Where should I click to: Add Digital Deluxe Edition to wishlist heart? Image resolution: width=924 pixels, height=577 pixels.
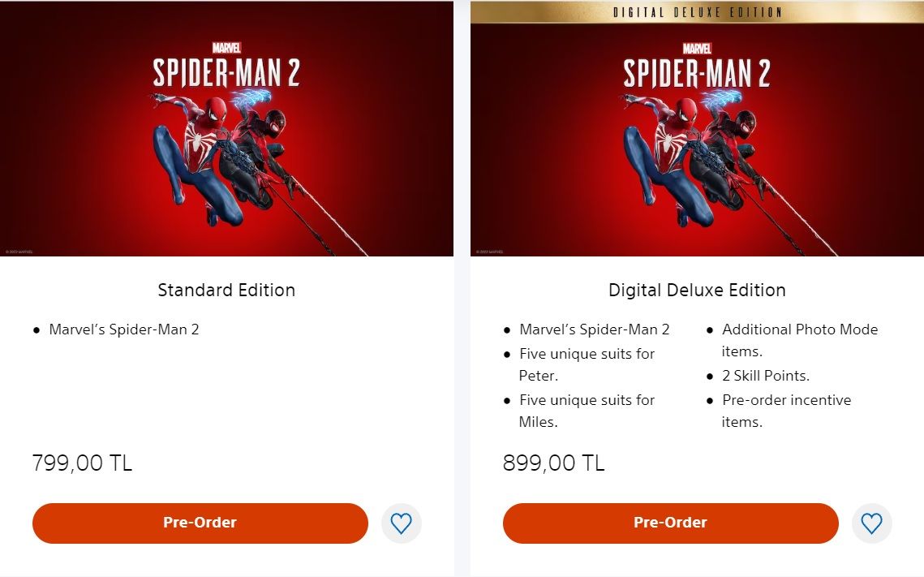point(871,523)
